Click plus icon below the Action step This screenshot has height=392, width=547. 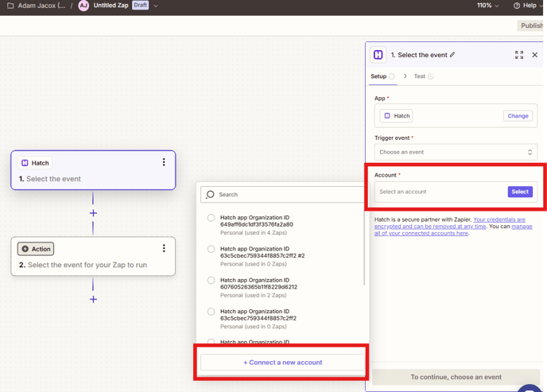(x=93, y=299)
